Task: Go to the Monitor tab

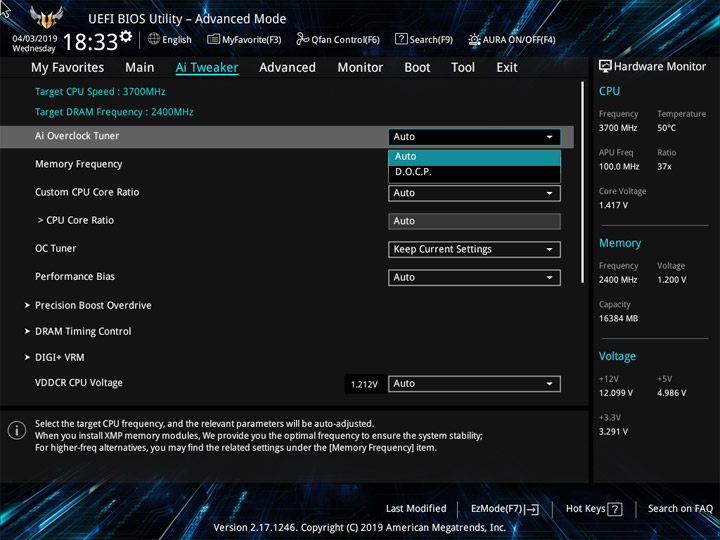Action: tap(360, 68)
